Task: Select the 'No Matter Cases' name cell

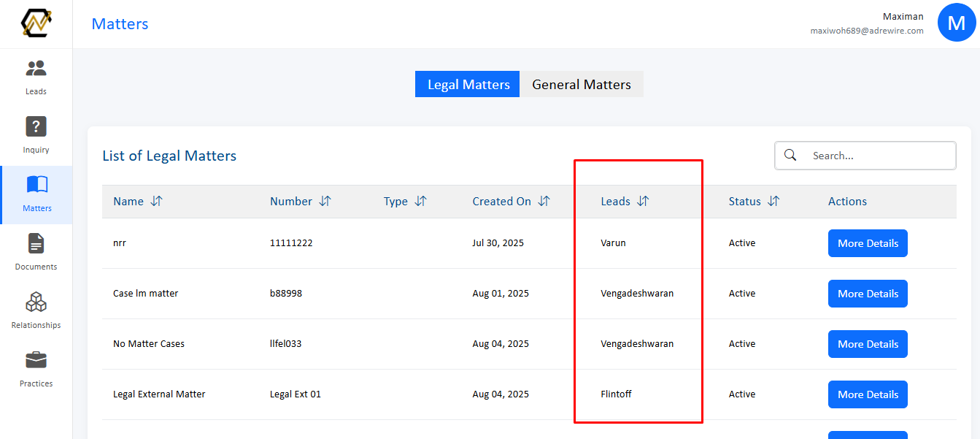Action: 149,344
